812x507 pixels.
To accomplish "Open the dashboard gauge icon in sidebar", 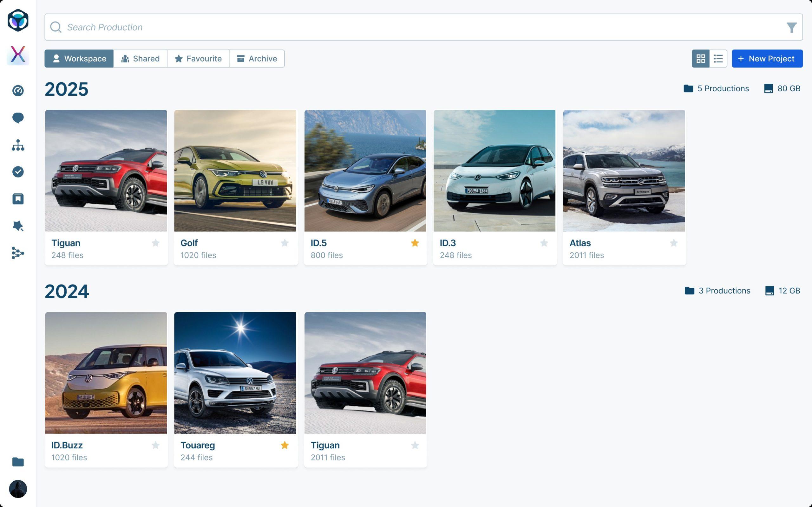I will (x=18, y=91).
